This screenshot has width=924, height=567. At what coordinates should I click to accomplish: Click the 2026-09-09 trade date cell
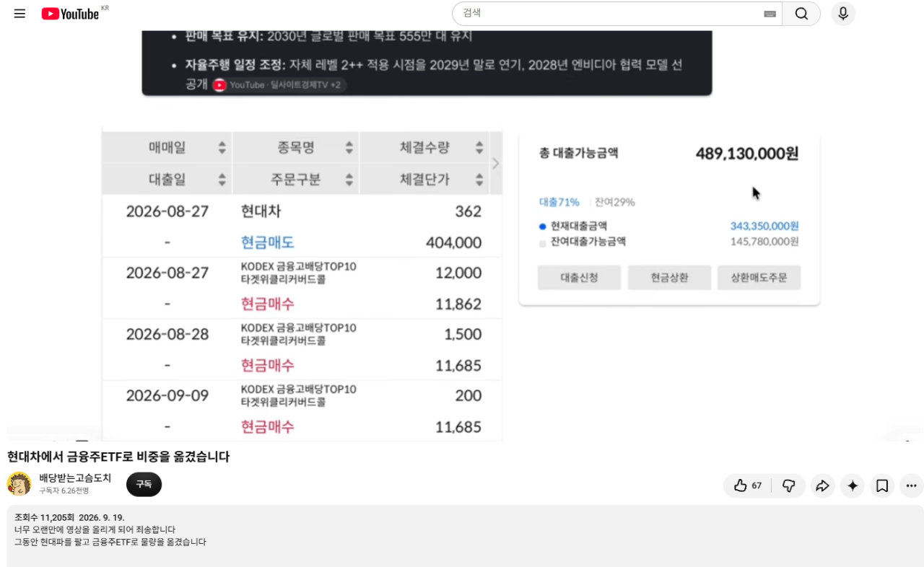167,395
